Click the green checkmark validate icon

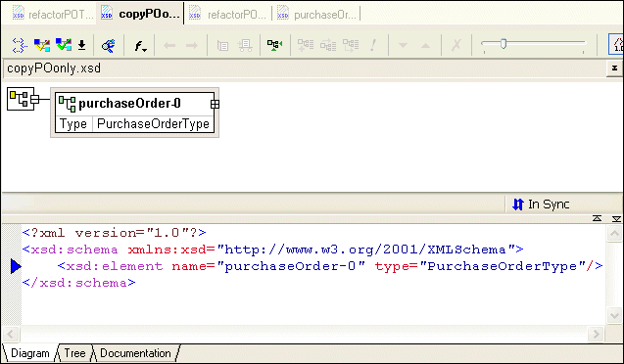(x=64, y=45)
